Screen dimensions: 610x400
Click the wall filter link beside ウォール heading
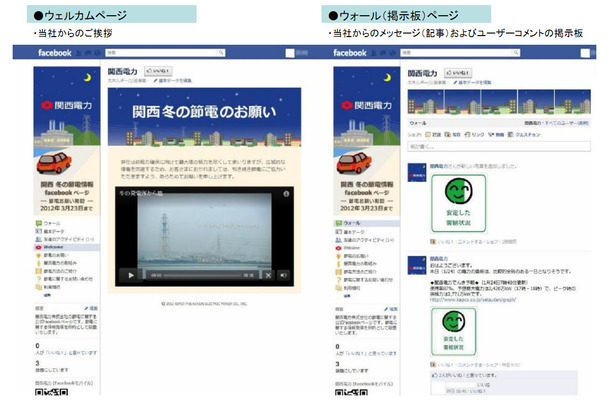point(557,123)
